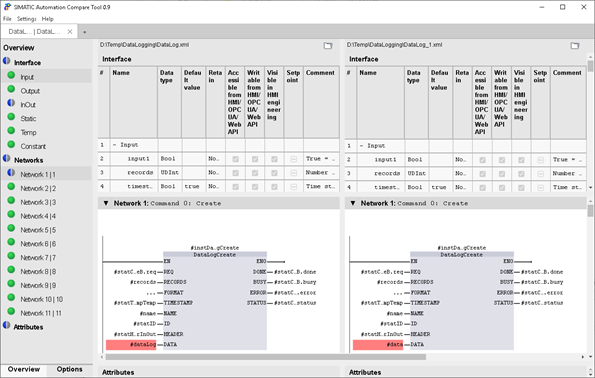Viewport: 595px width, 378px height.
Task: Open the File menu
Action: coord(7,19)
